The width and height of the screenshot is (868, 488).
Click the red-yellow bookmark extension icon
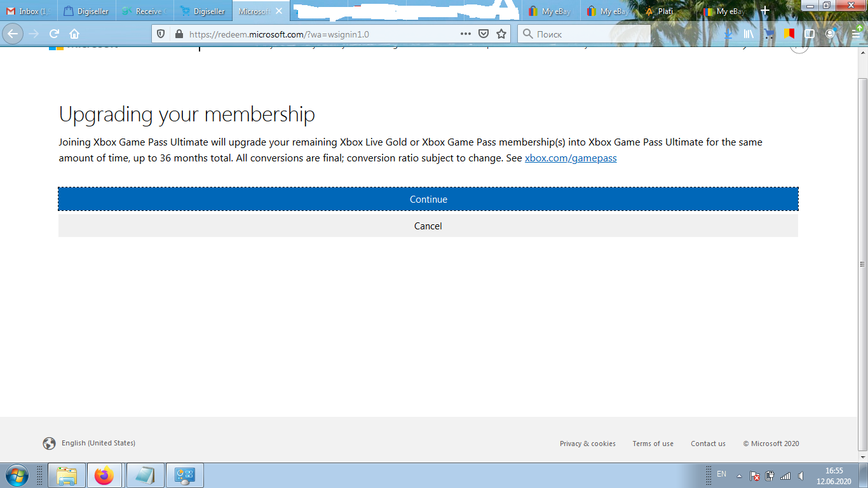789,34
